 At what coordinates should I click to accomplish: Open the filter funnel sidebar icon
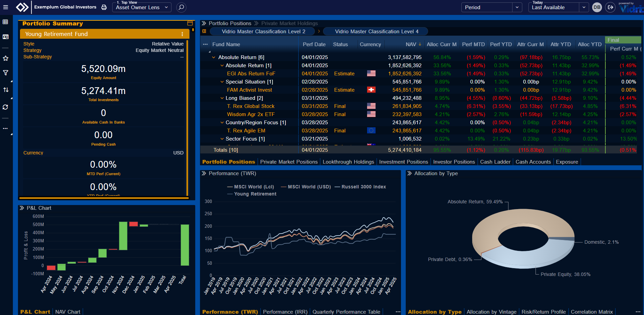(x=5, y=73)
